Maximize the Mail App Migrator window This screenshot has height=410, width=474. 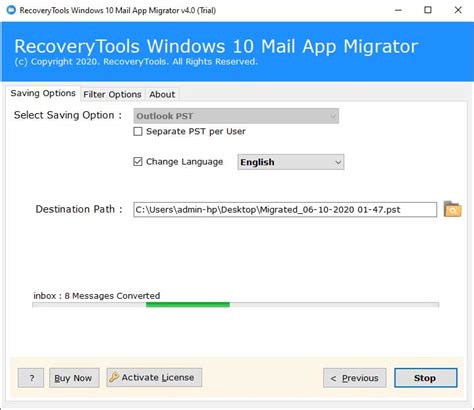[428, 10]
